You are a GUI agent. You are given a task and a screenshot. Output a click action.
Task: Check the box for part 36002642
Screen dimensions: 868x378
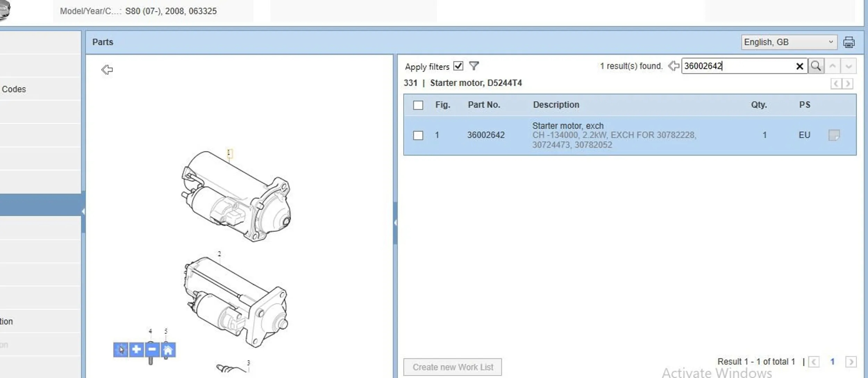coord(418,135)
